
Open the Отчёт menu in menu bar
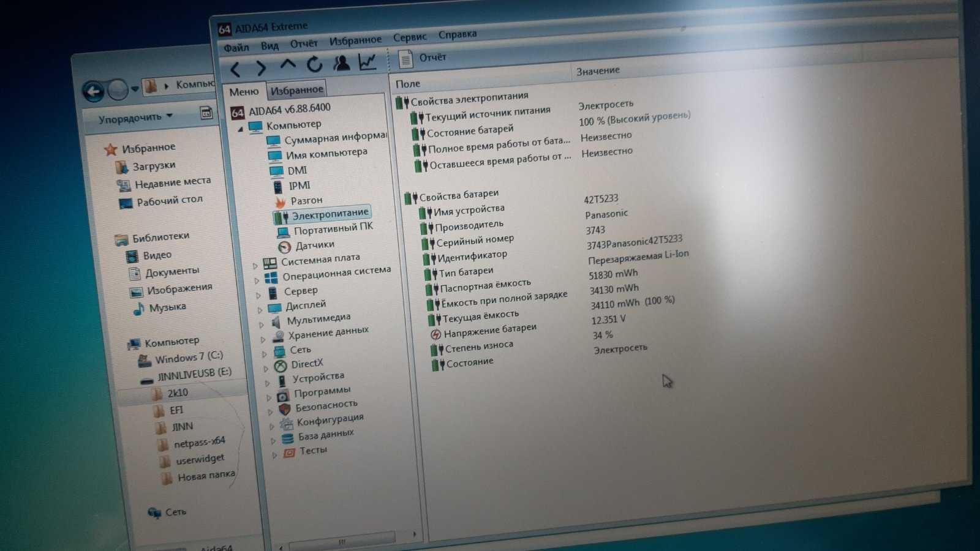pyautogui.click(x=304, y=43)
